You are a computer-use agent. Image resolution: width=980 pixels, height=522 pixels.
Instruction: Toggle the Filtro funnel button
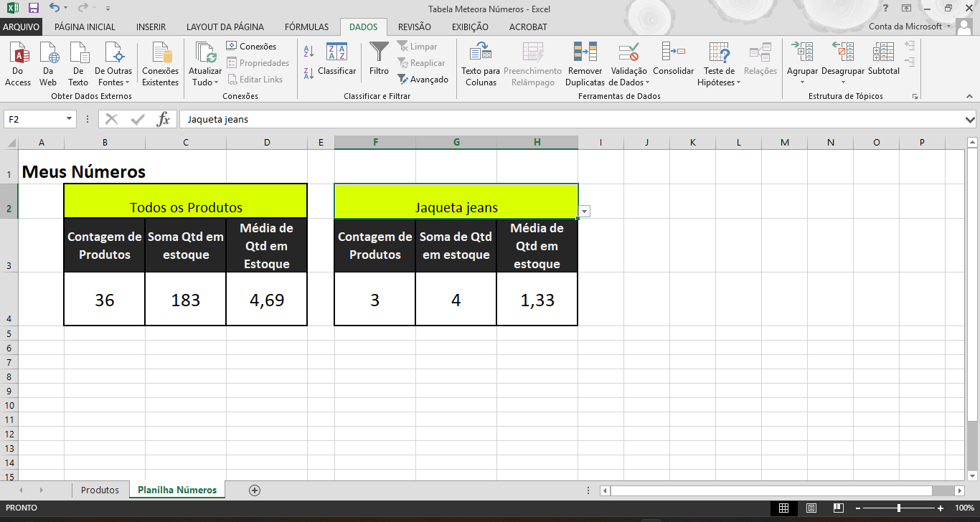click(379, 60)
